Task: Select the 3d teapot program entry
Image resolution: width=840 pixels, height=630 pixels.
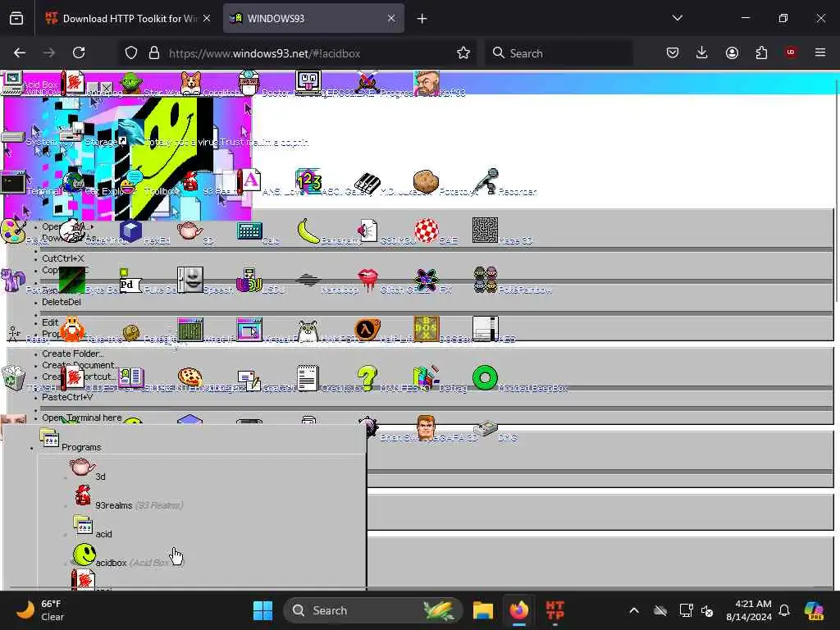Action: pos(89,469)
